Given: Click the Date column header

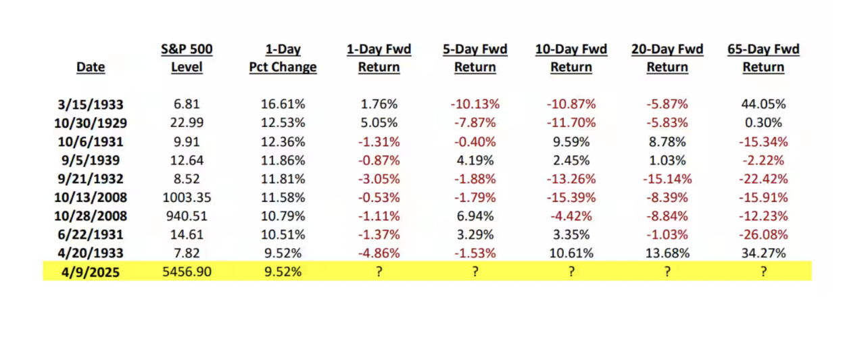Looking at the screenshot, I should (91, 67).
